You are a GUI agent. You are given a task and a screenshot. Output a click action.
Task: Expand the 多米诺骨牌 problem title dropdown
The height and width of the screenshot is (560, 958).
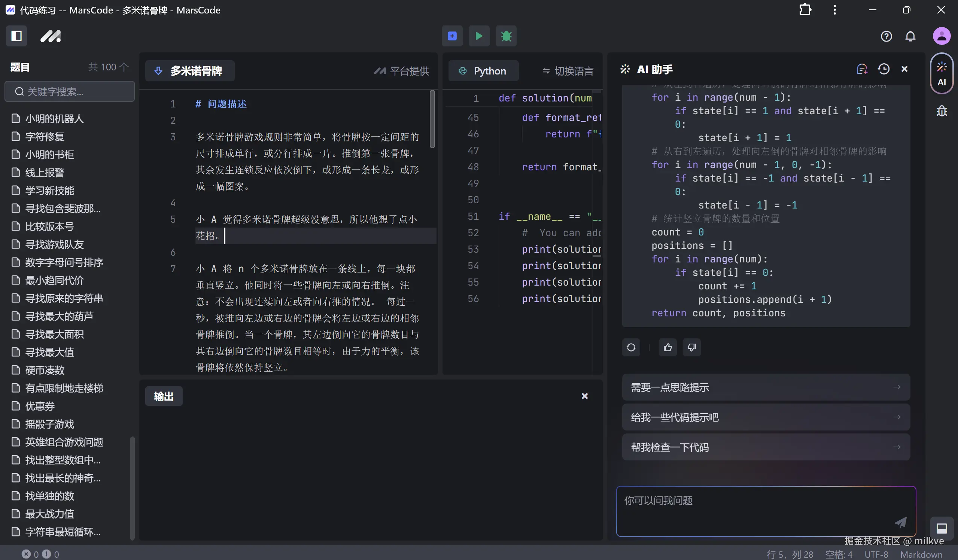[x=189, y=71]
